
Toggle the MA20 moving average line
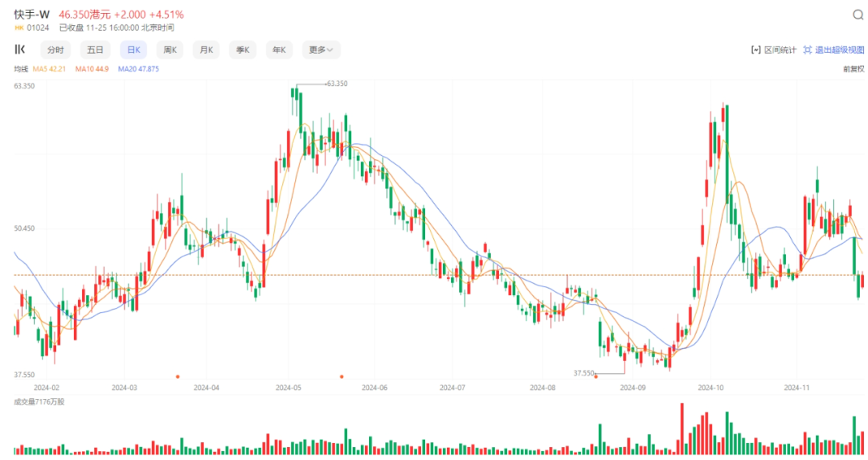(138, 69)
